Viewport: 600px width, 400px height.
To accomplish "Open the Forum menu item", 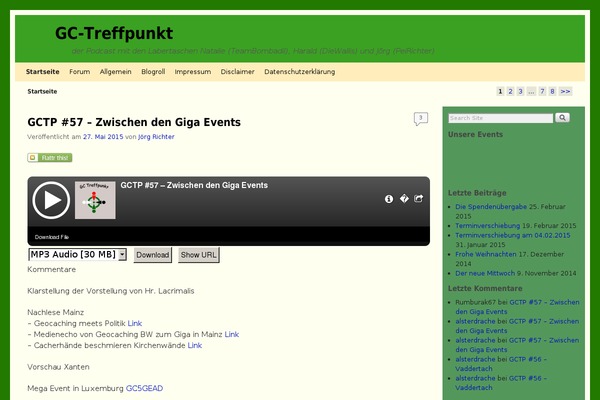I will pyautogui.click(x=80, y=72).
